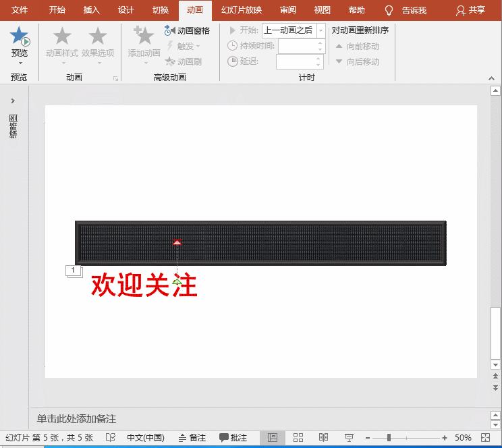Viewport: 502px width, 448px height.
Task: Fit slide to current window icon
Action: [485, 437]
